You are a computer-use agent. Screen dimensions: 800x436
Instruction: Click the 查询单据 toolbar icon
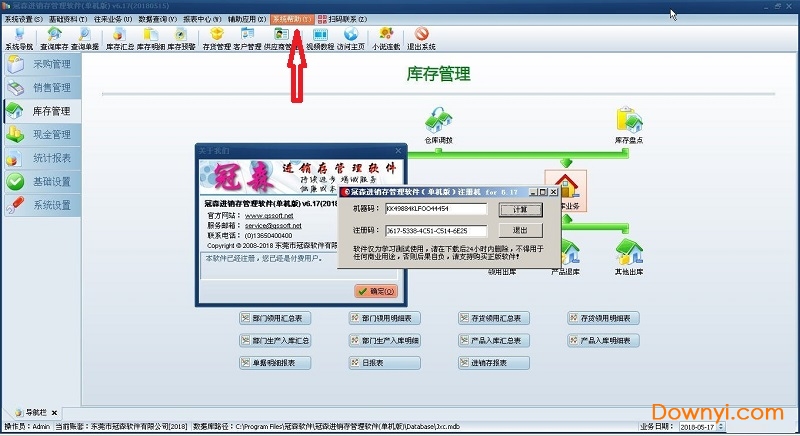click(x=85, y=39)
